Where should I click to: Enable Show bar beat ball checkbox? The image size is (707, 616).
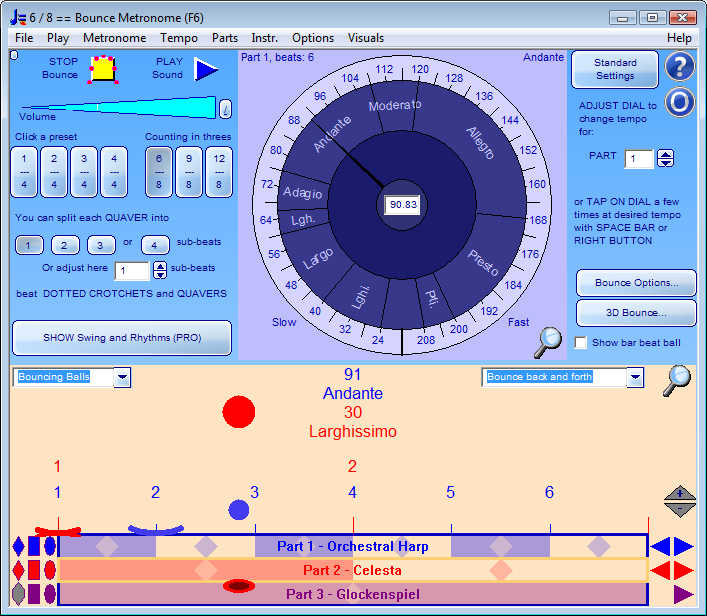(580, 343)
